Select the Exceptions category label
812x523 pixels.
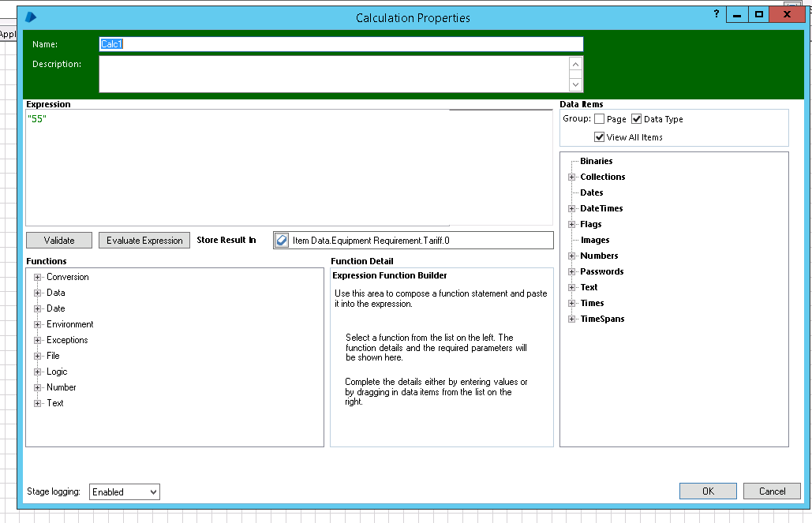[x=67, y=340]
